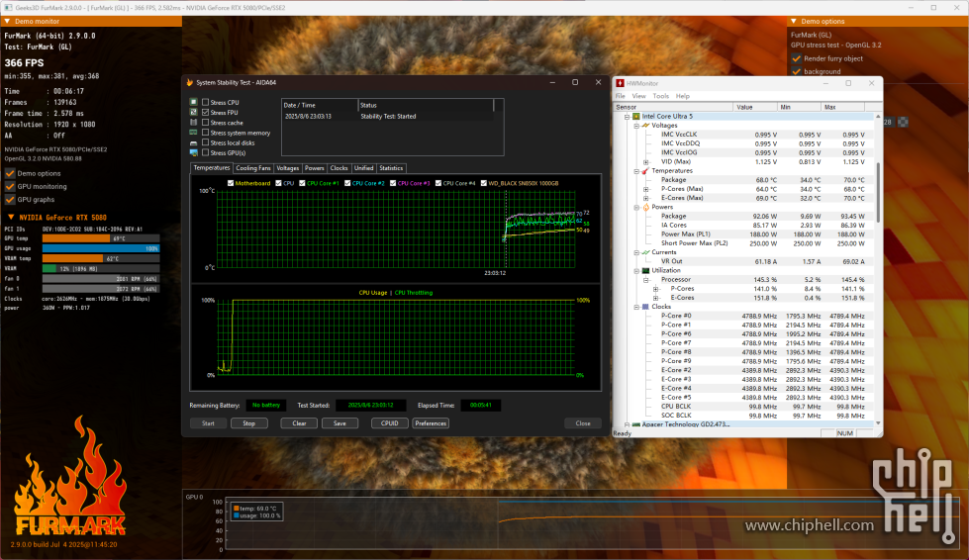This screenshot has height=560, width=969.
Task: Expand the E-Cores (Max) temperature node
Action: pos(646,198)
